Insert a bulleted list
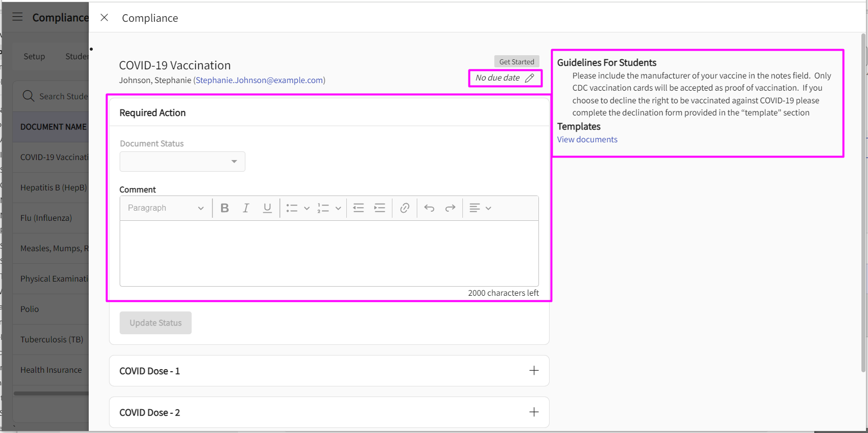 click(292, 208)
